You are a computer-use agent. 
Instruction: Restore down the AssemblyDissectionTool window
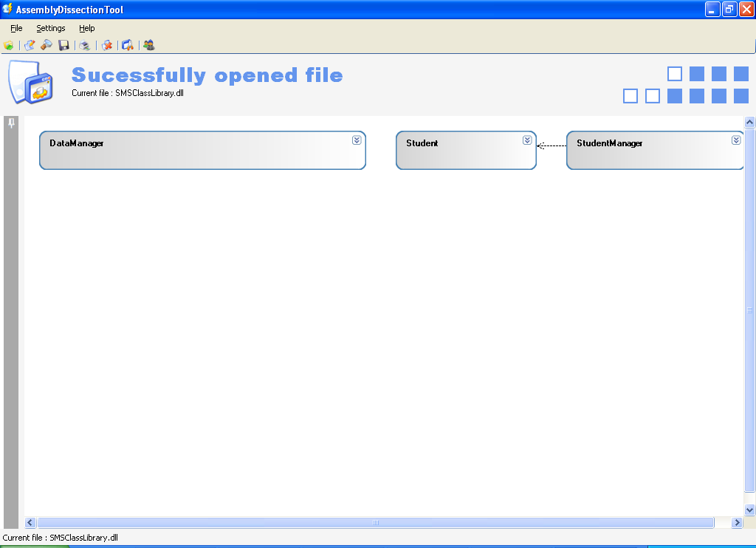729,9
